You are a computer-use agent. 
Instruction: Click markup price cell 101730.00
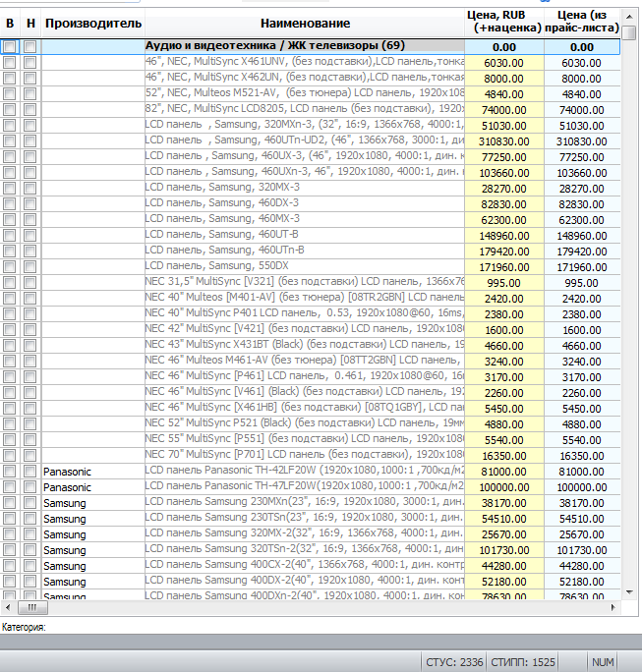[x=504, y=550]
